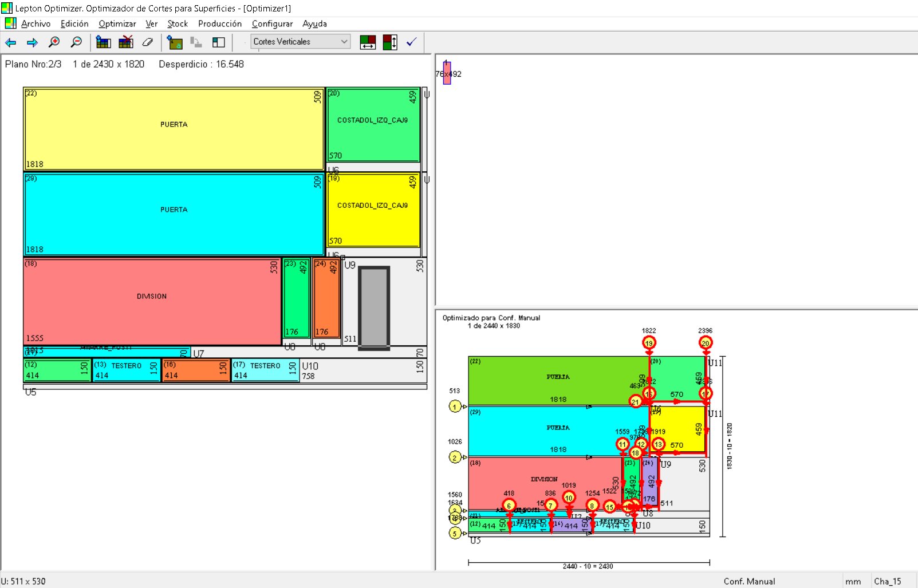
Task: Select the yellow PUERTA piece number 22
Action: [174, 129]
